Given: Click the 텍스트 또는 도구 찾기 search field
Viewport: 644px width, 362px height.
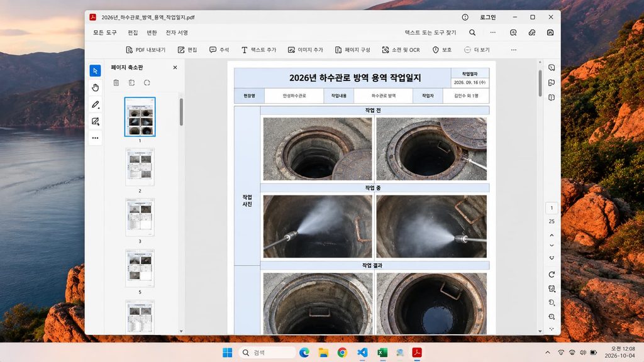Looking at the screenshot, I should (430, 33).
